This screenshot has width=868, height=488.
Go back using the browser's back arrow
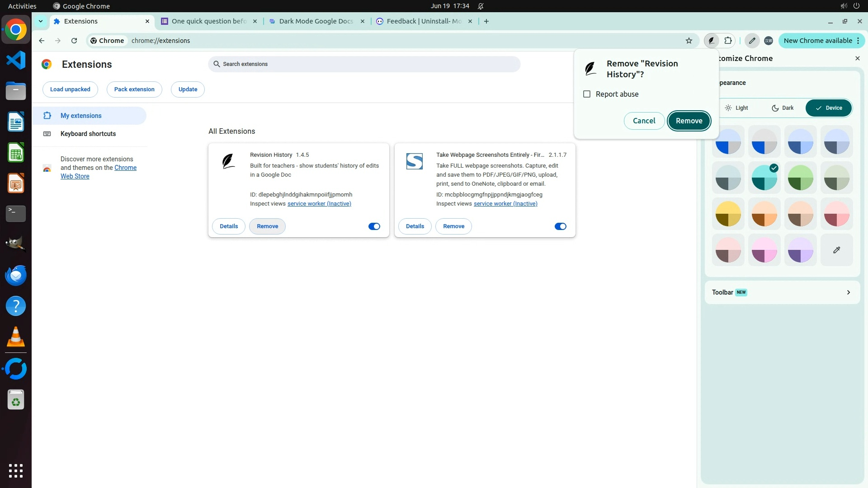click(x=42, y=41)
